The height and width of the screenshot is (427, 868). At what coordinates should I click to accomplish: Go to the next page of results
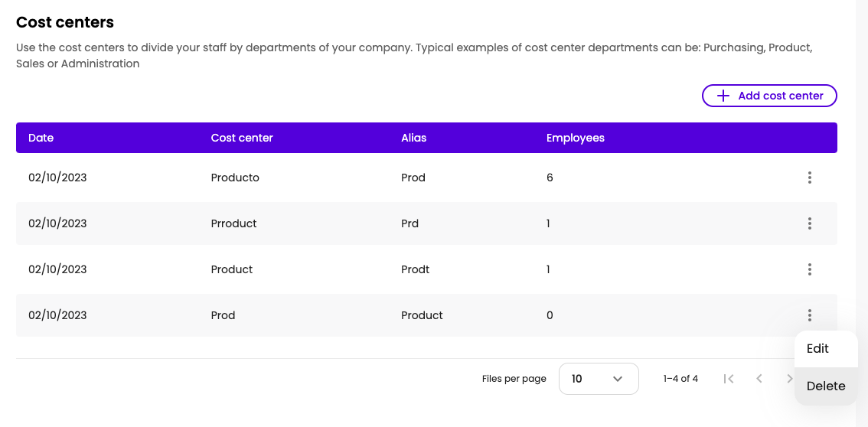click(788, 379)
